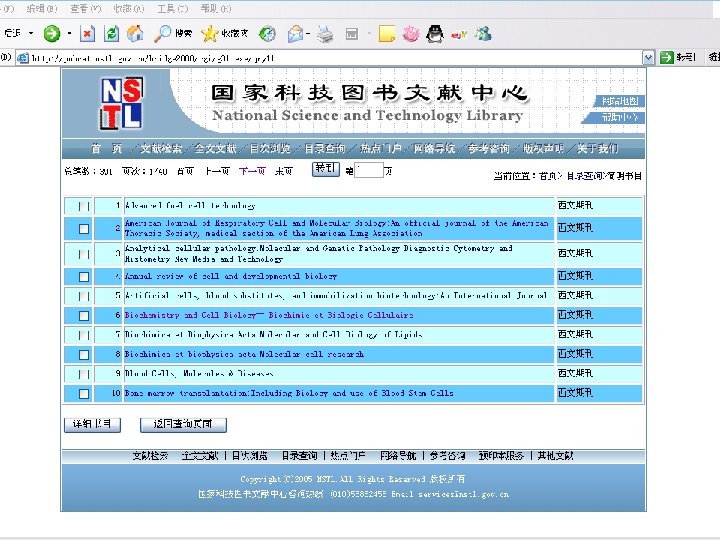Click the 转到 jump-to-page button
This screenshot has height=540, width=720.
[x=326, y=169]
